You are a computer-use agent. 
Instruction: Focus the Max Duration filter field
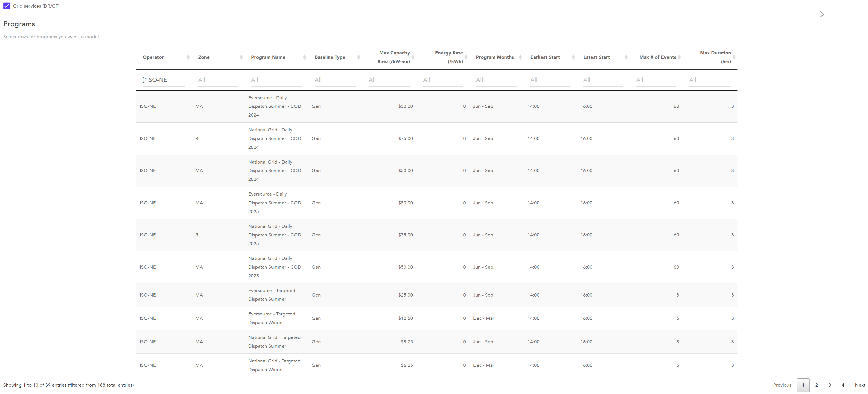click(x=710, y=80)
